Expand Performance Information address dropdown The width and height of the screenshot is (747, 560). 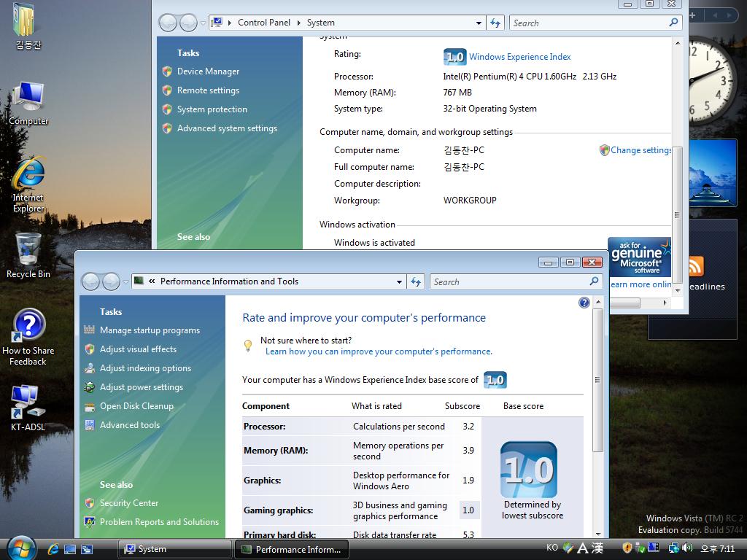coord(399,281)
